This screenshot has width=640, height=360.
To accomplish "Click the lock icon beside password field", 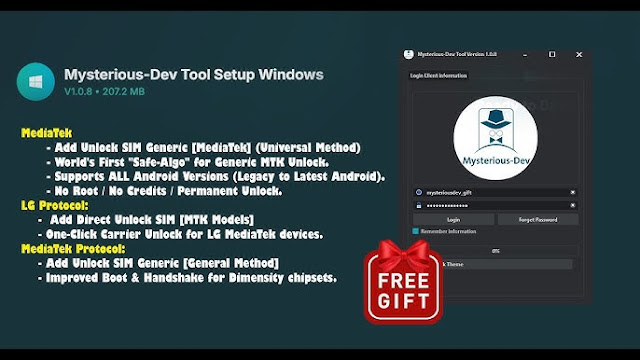I will [419, 205].
